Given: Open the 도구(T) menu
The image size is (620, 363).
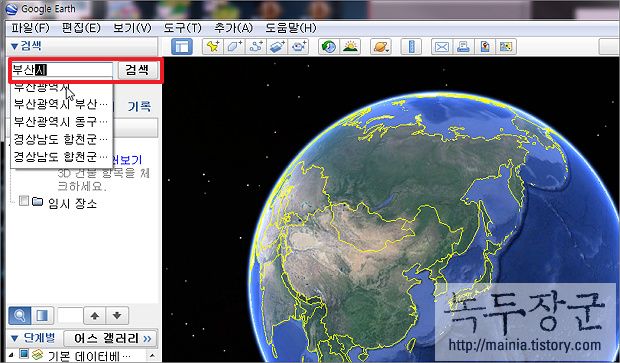Looking at the screenshot, I should 183,28.
